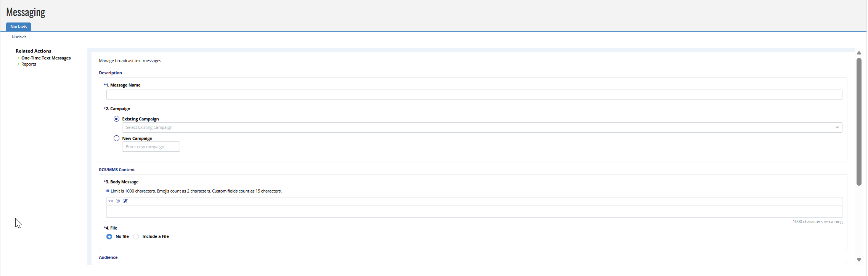Open the Select Existing Campaign dropdown
This screenshot has height=276, width=868.
tap(482, 127)
